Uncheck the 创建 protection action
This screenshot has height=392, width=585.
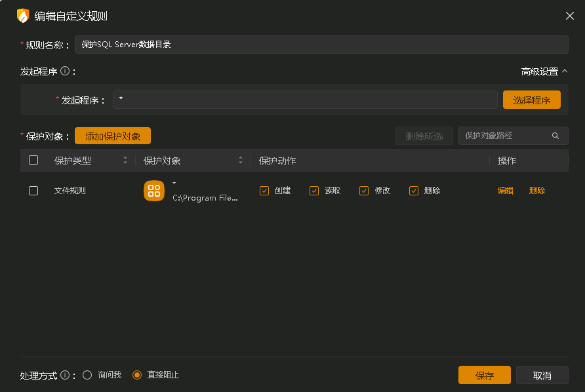click(x=264, y=190)
